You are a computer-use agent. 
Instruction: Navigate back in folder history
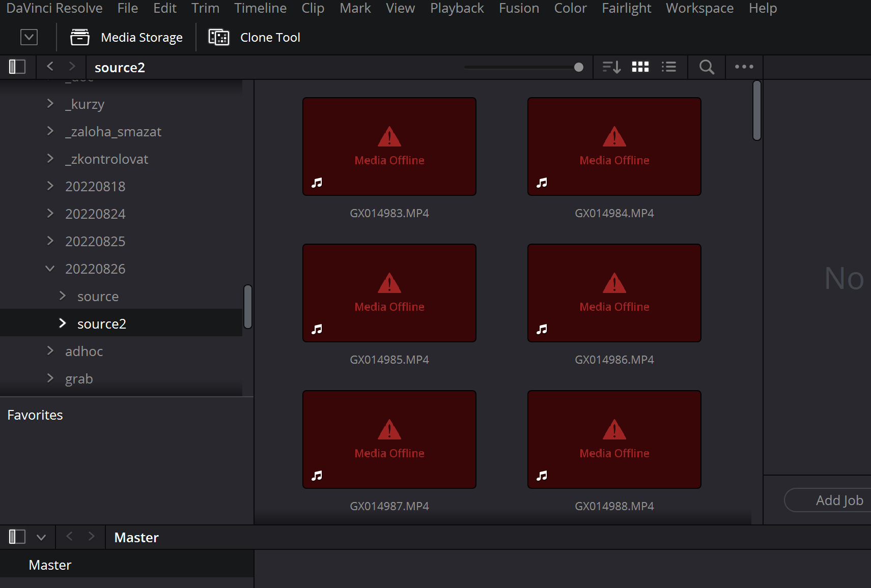point(50,67)
